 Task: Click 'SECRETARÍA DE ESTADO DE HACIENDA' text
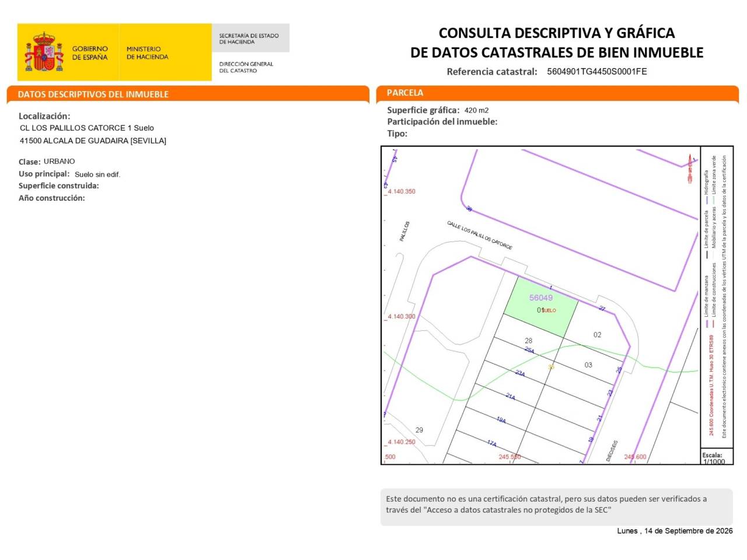(249, 39)
